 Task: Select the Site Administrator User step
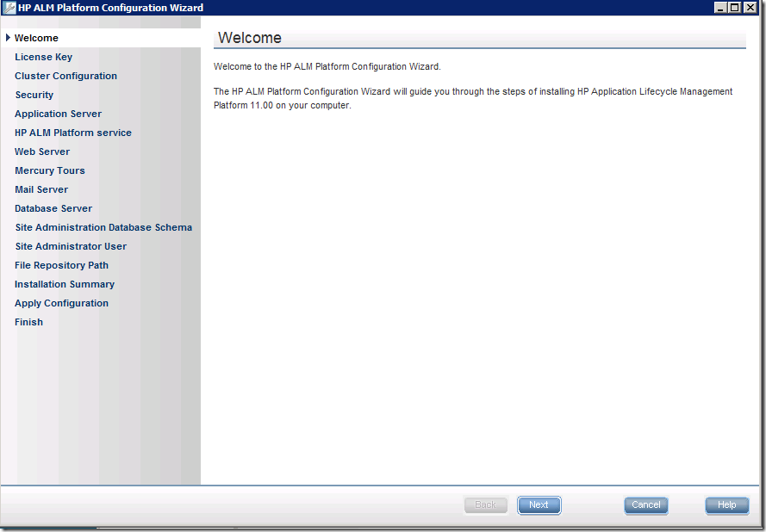pos(71,246)
